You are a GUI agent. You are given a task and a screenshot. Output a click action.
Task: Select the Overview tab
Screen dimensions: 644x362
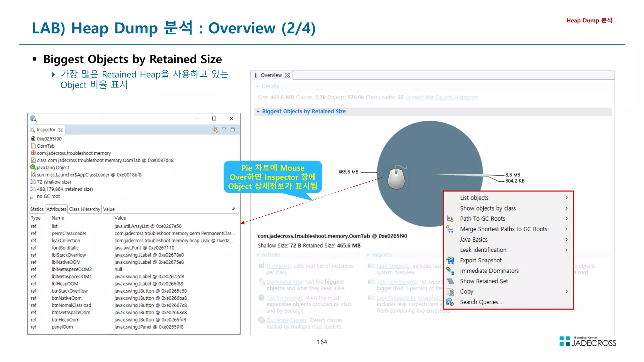point(271,75)
